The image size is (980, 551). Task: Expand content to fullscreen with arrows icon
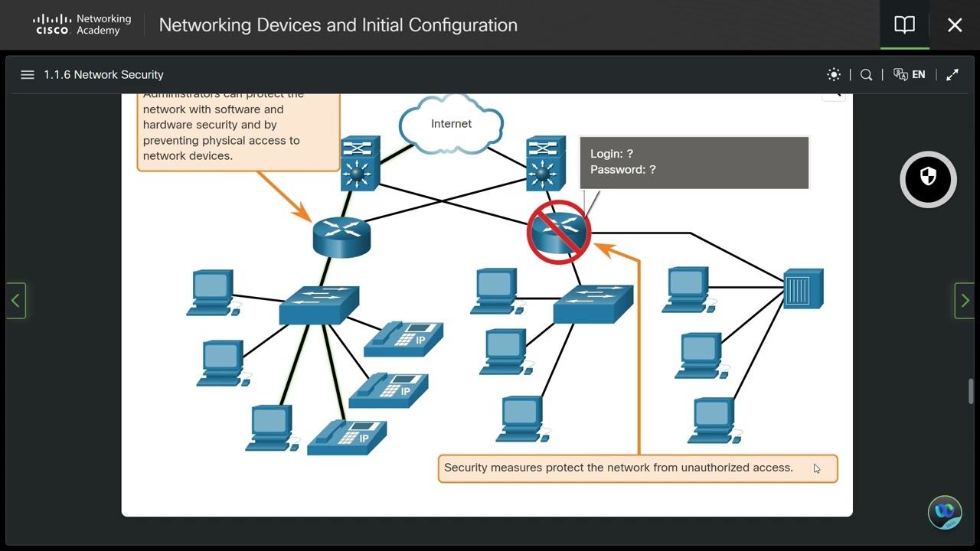(952, 75)
